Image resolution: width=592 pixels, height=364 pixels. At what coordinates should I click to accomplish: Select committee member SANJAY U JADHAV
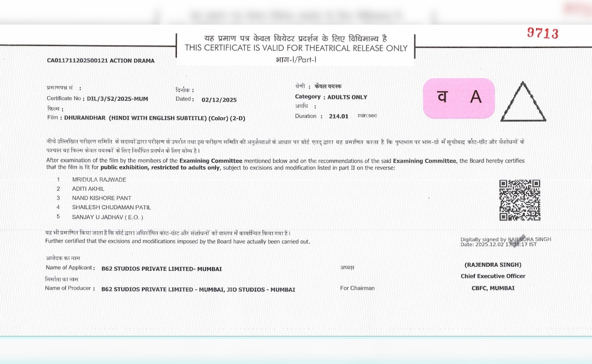click(x=108, y=217)
